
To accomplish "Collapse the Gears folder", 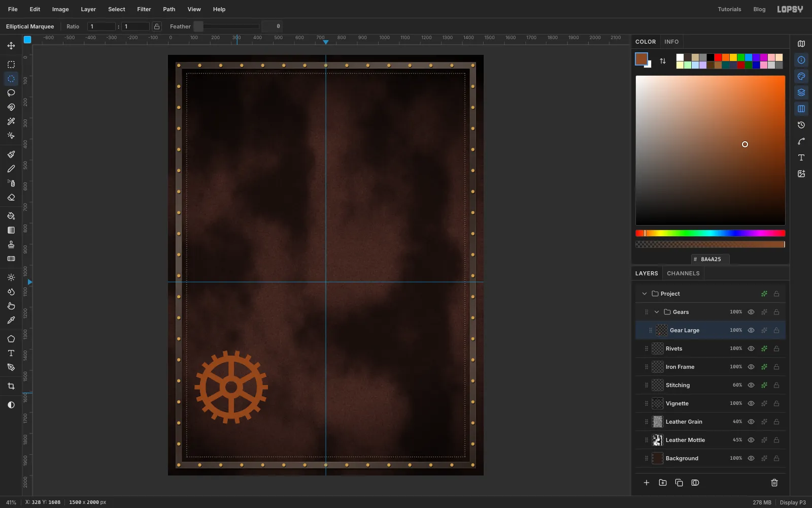I will click(x=657, y=312).
